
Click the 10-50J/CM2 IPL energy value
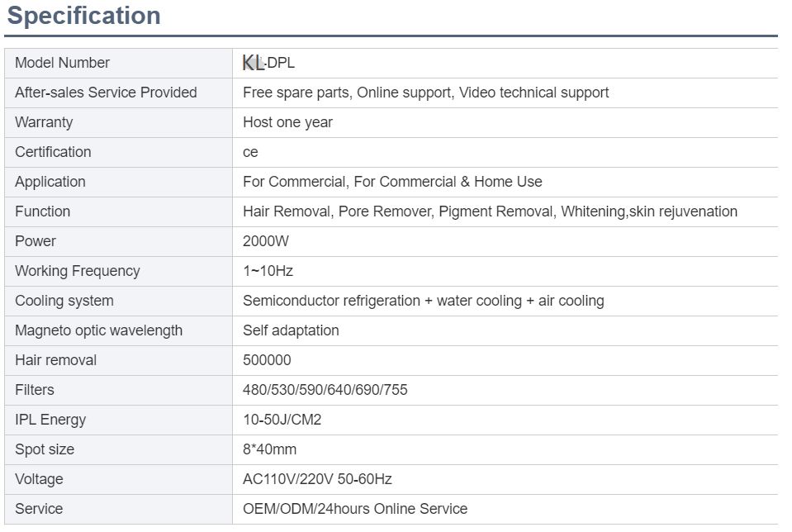282,420
